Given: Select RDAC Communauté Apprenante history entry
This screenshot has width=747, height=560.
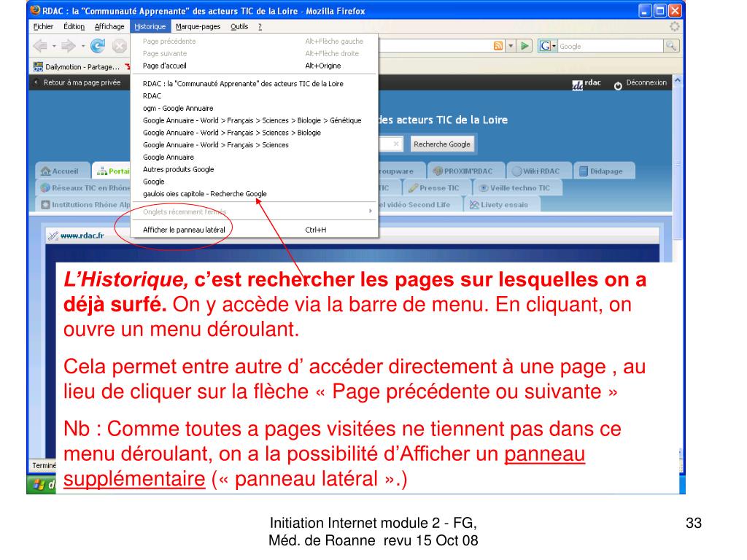Looking at the screenshot, I should click(255, 83).
